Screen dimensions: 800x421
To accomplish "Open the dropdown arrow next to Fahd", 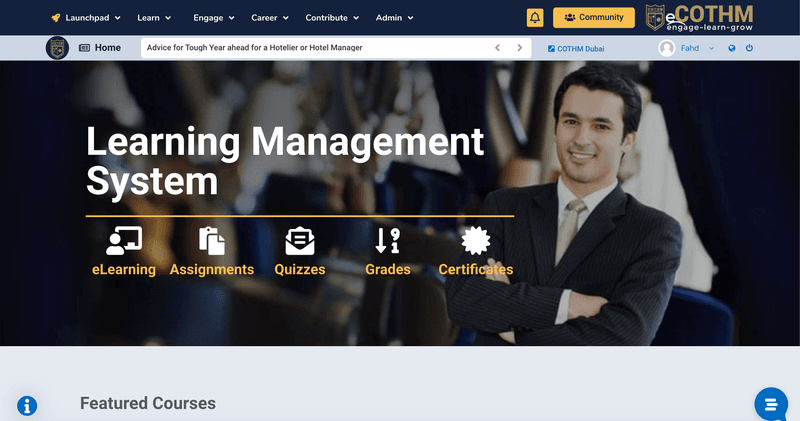I will 711,48.
